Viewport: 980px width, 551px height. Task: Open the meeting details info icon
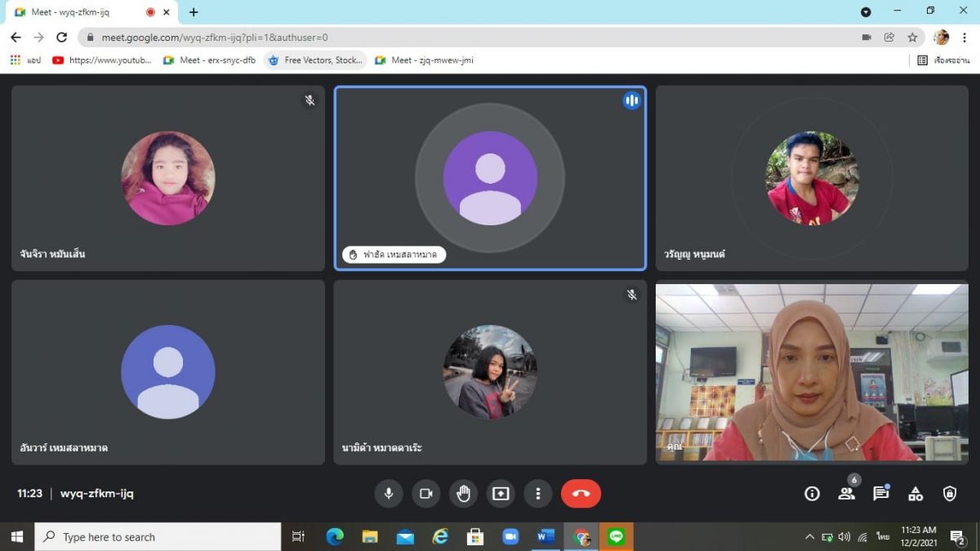point(812,493)
